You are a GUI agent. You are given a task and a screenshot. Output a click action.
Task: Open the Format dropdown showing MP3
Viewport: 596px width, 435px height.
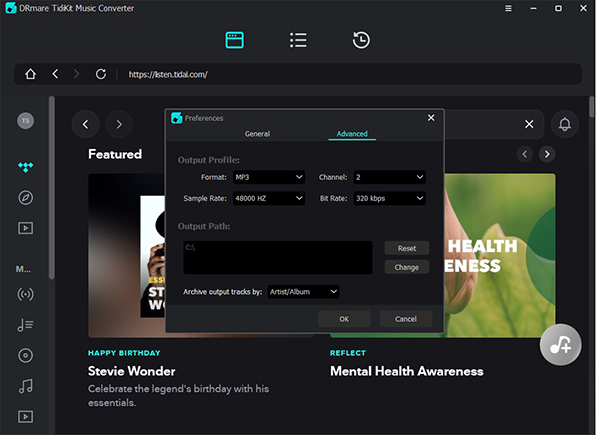coord(269,177)
